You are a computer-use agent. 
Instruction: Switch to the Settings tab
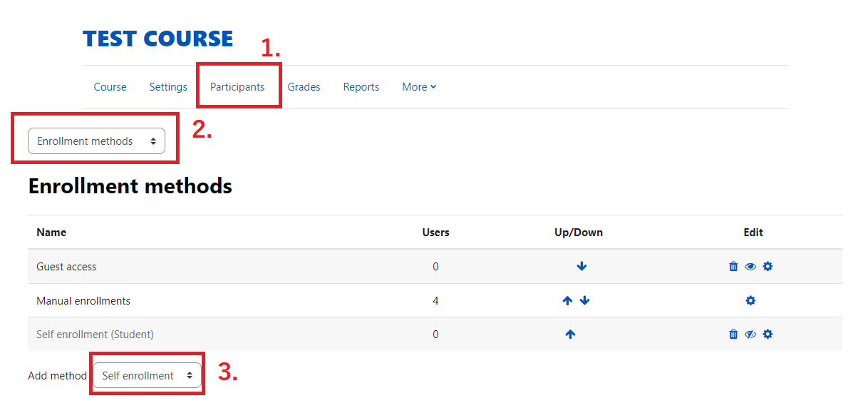click(168, 87)
